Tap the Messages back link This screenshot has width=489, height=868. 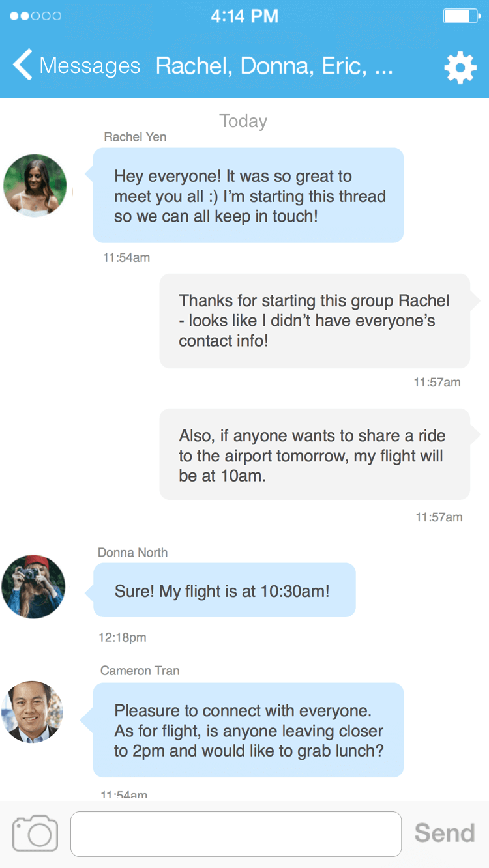(89, 66)
